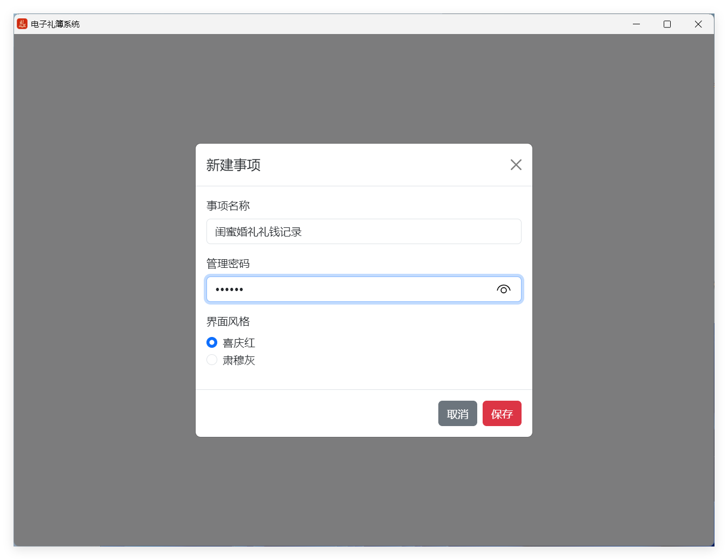Close the 新建事项 dialog with the X icon
Screen dimensions: 728x560
point(516,165)
